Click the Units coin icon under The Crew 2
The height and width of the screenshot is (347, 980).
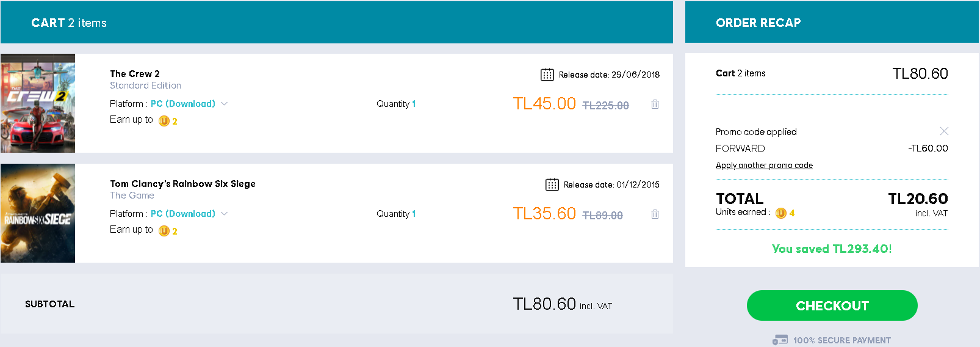click(164, 121)
